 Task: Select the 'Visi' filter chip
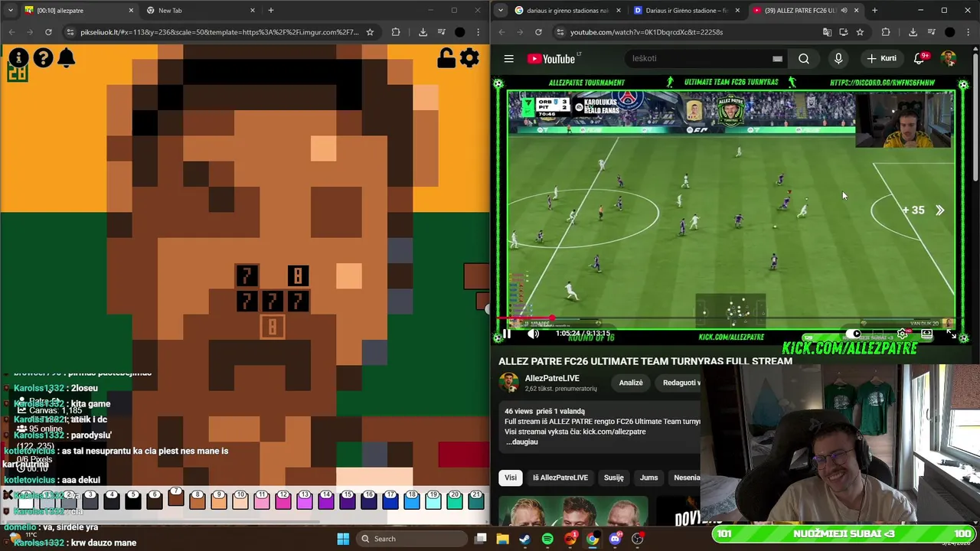511,478
